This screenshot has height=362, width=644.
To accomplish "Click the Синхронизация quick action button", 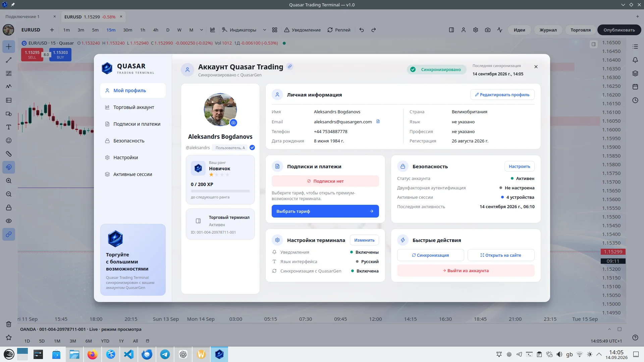I will click(x=430, y=255).
